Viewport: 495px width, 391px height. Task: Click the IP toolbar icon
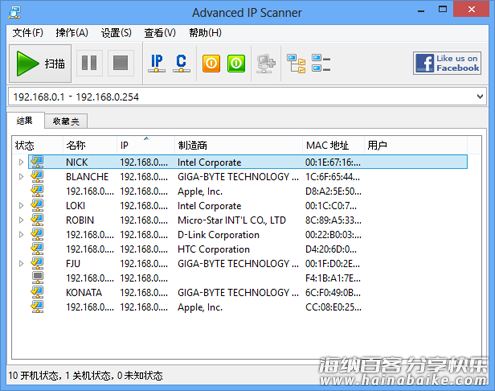(157, 63)
